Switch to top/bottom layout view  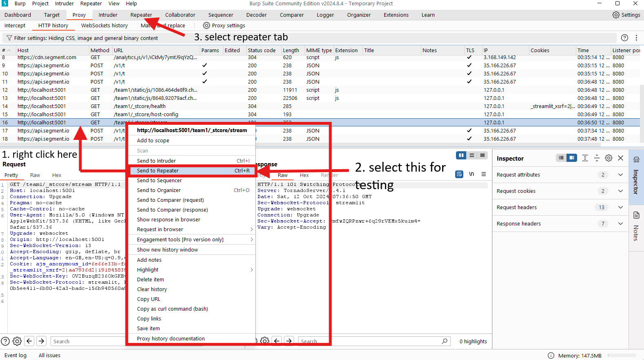point(472,155)
